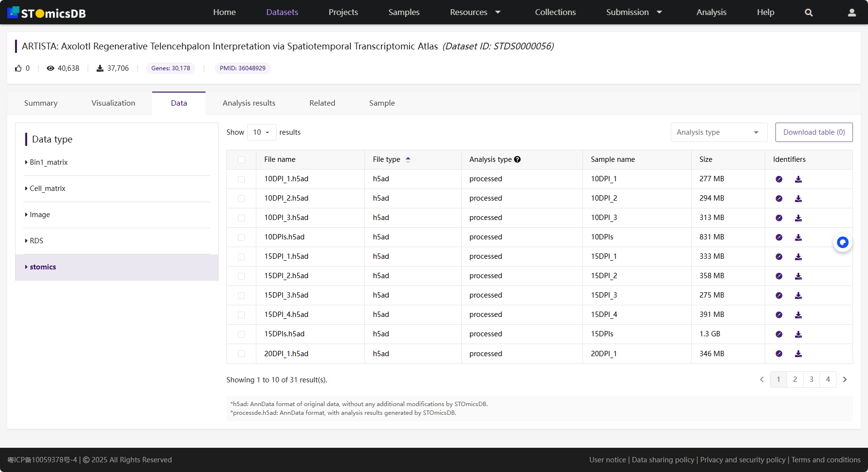
Task: Expand the RDS data type
Action: [x=117, y=241]
